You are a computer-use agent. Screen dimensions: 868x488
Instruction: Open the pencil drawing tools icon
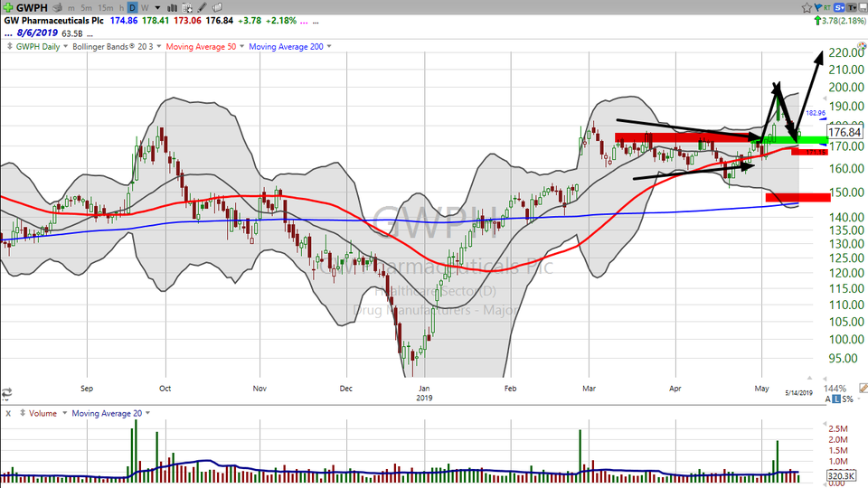[202, 8]
